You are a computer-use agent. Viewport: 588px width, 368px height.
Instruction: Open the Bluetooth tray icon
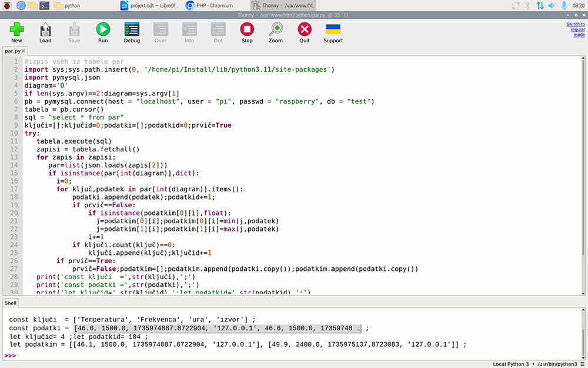[x=527, y=5]
